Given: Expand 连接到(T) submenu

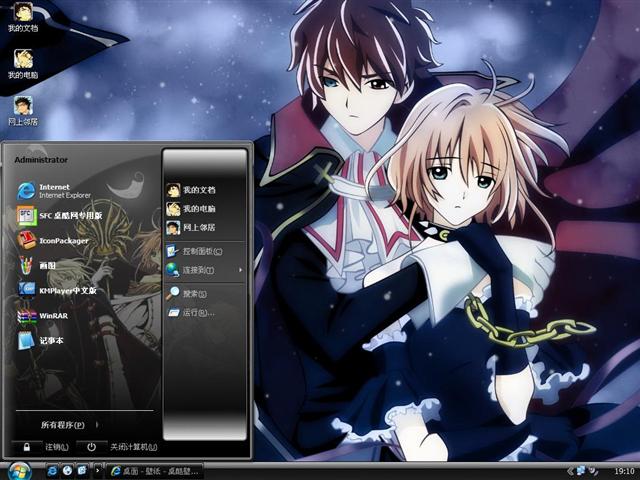Looking at the screenshot, I should pos(205,270).
